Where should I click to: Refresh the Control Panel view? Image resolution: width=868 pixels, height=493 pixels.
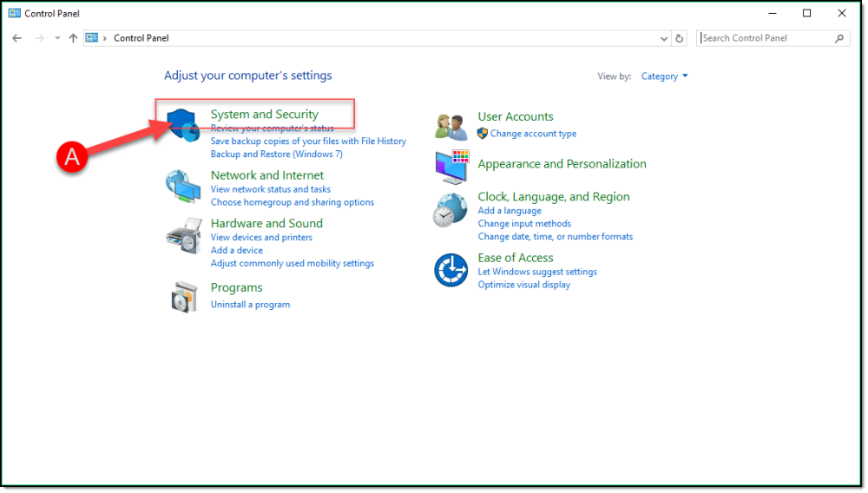click(680, 38)
